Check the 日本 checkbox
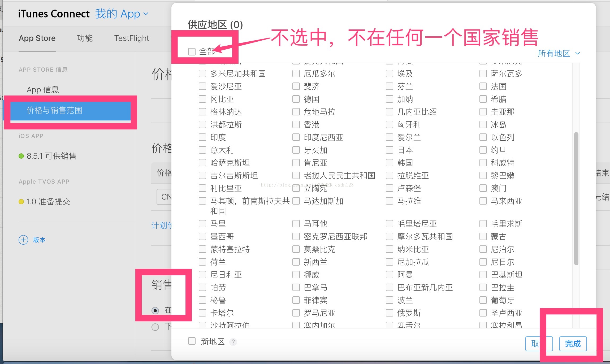610x364 pixels. pos(389,150)
